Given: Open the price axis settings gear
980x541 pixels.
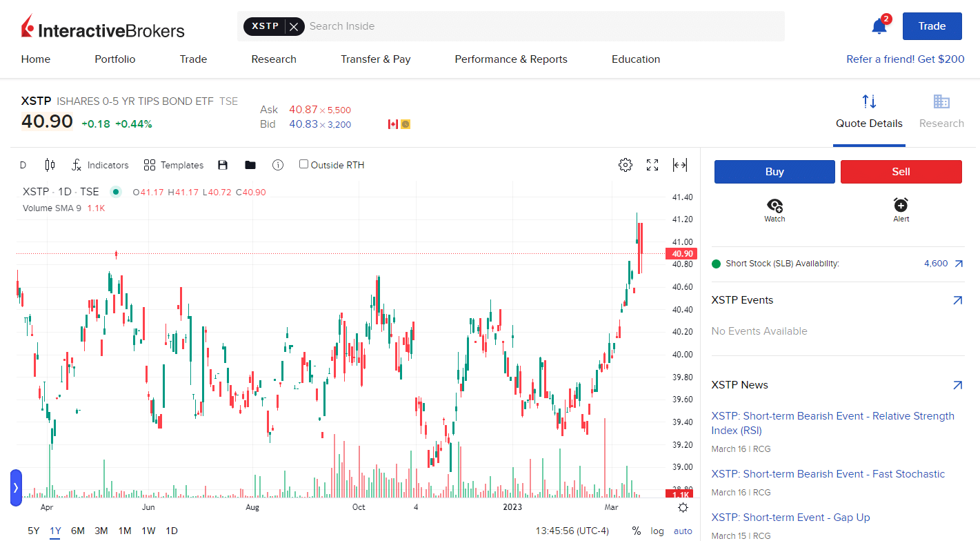Looking at the screenshot, I should [683, 508].
